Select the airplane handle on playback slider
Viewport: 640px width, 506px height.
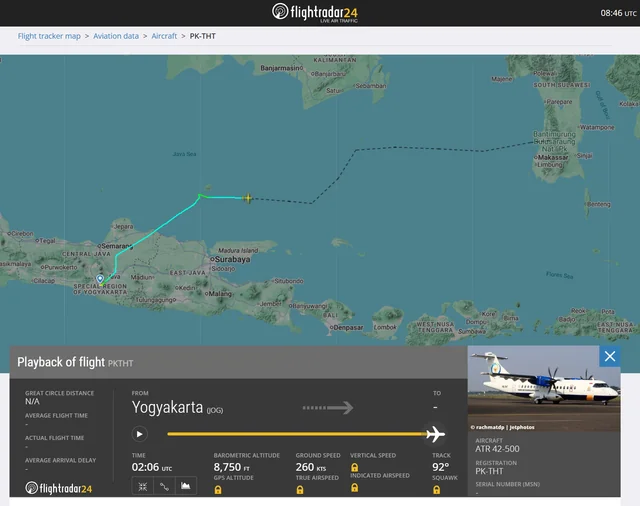tap(435, 434)
